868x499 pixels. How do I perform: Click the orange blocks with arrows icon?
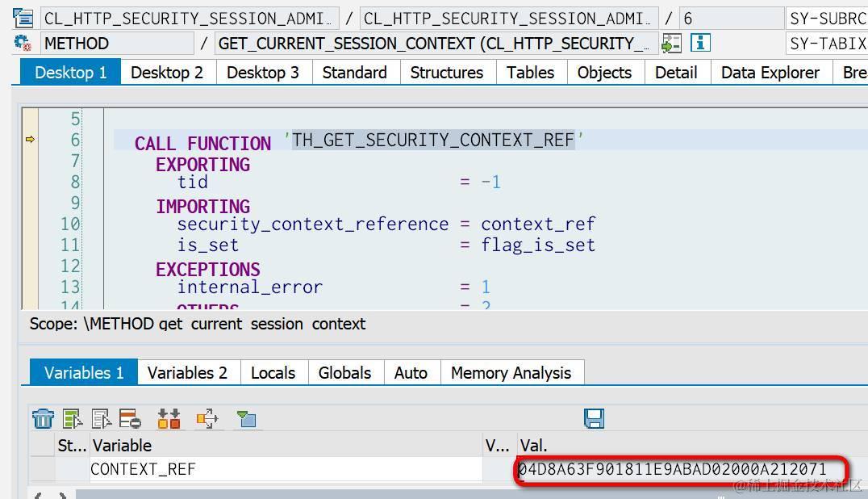tap(169, 419)
